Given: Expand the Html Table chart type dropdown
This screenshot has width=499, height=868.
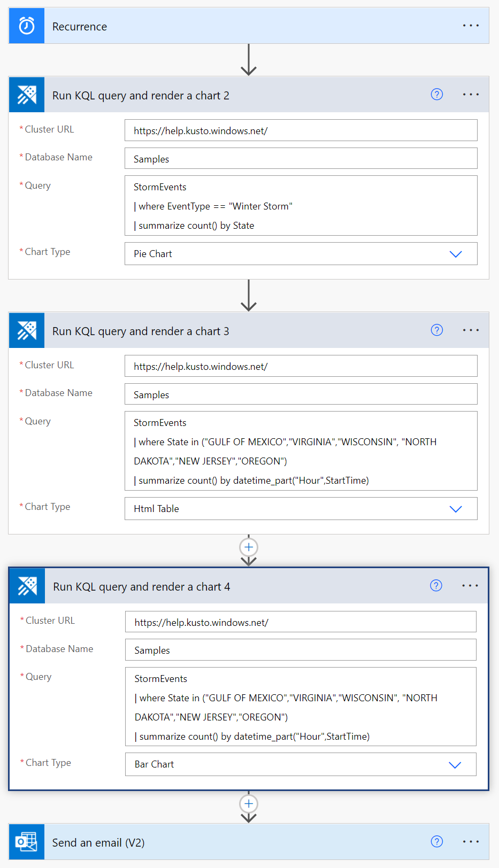Looking at the screenshot, I should (456, 509).
